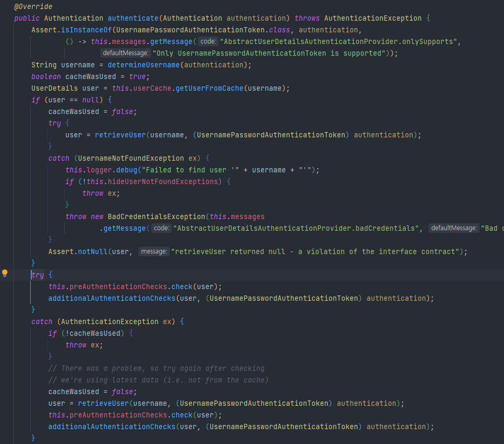Click 'code:' hint before onlySupports string

pyautogui.click(x=208, y=41)
